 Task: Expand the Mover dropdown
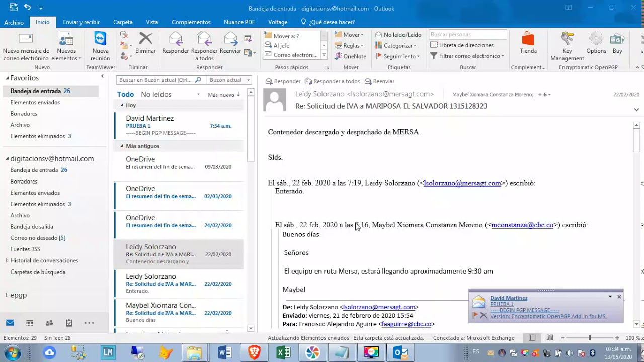pyautogui.click(x=349, y=35)
